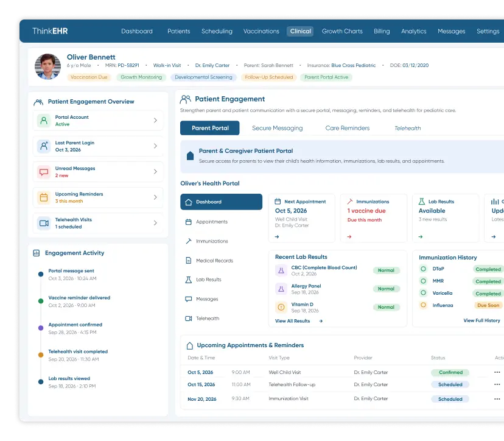Open the Vaccinations nav item
504x441 pixels.
click(x=261, y=31)
